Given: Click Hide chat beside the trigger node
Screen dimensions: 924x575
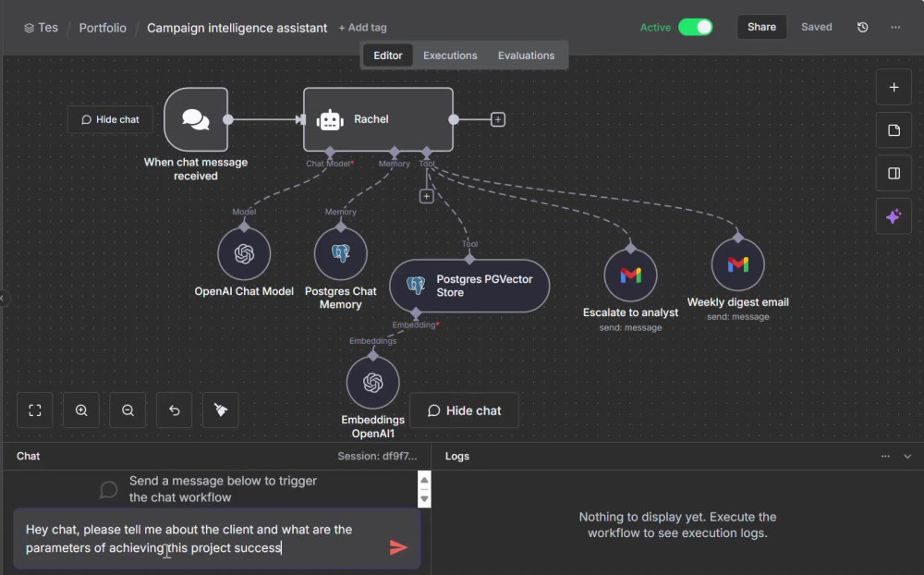Looking at the screenshot, I should [x=110, y=120].
